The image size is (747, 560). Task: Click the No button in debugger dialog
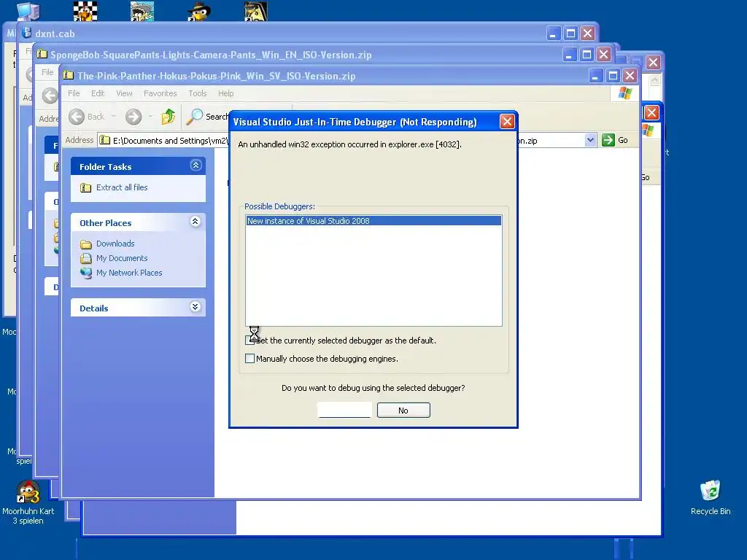[x=403, y=410]
